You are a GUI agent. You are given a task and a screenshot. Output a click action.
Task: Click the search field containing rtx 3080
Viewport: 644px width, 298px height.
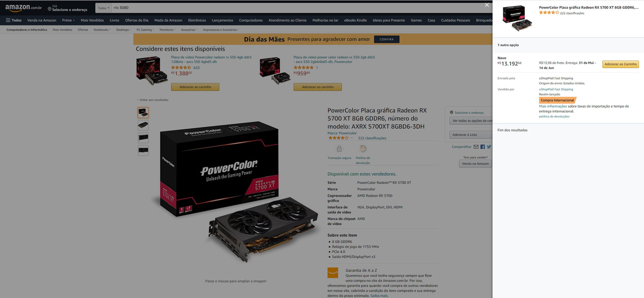click(x=297, y=8)
